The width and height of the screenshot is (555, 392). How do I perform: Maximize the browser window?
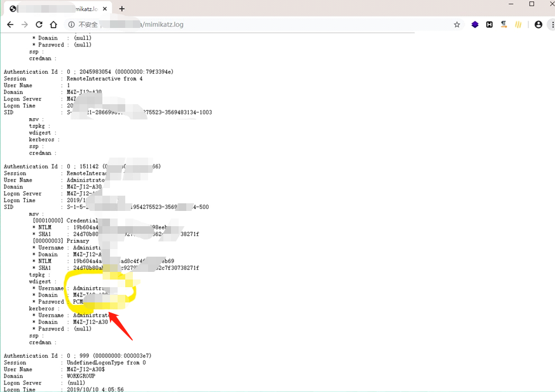[x=531, y=4]
